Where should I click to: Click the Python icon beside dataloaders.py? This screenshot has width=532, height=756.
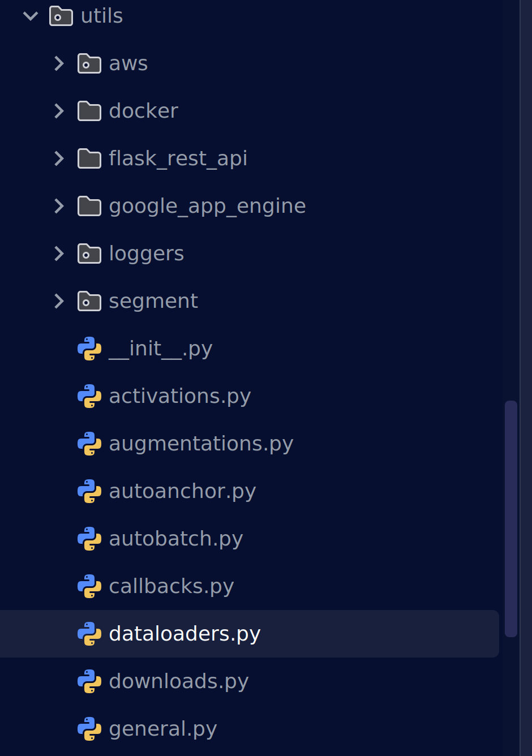pyautogui.click(x=89, y=634)
